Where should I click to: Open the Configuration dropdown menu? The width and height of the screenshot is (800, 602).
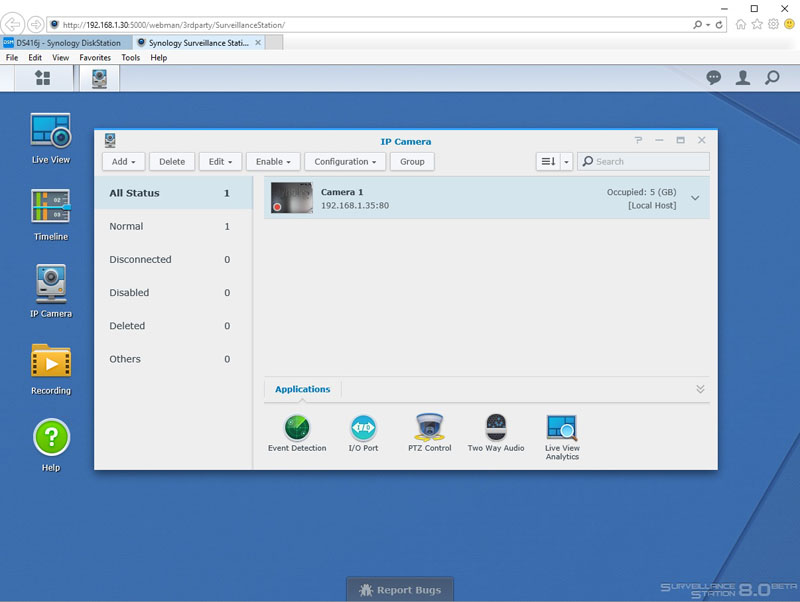coord(345,161)
